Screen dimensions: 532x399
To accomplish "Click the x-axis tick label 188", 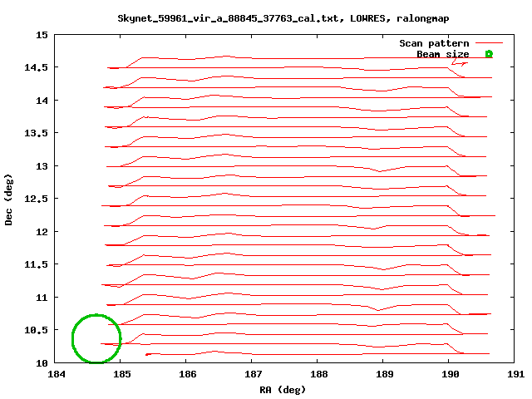I will (319, 374).
